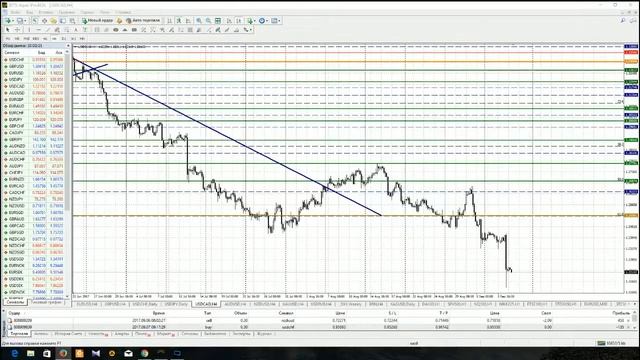Launch the MetaEditor icon
Screen dimensions: 640x360
119,20
